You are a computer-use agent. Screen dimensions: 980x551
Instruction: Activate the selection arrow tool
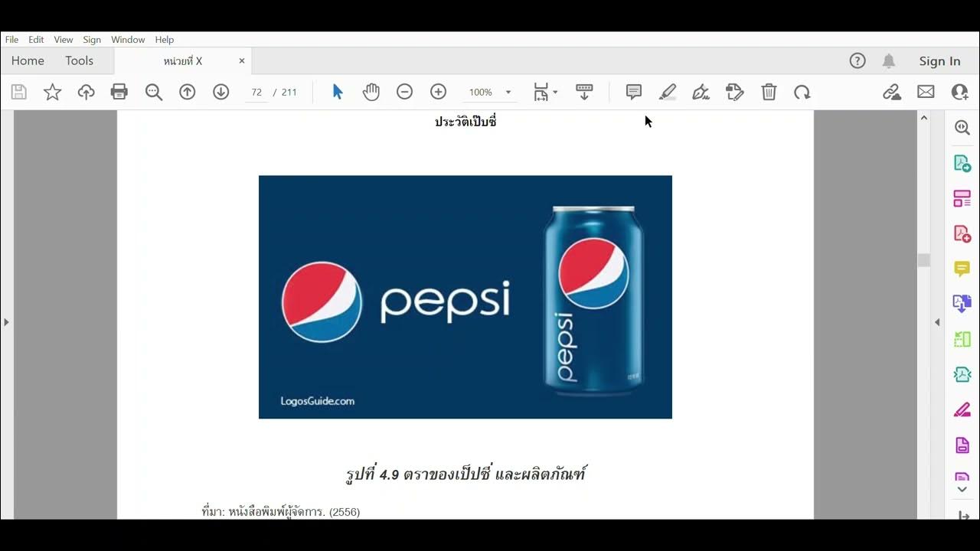click(338, 93)
